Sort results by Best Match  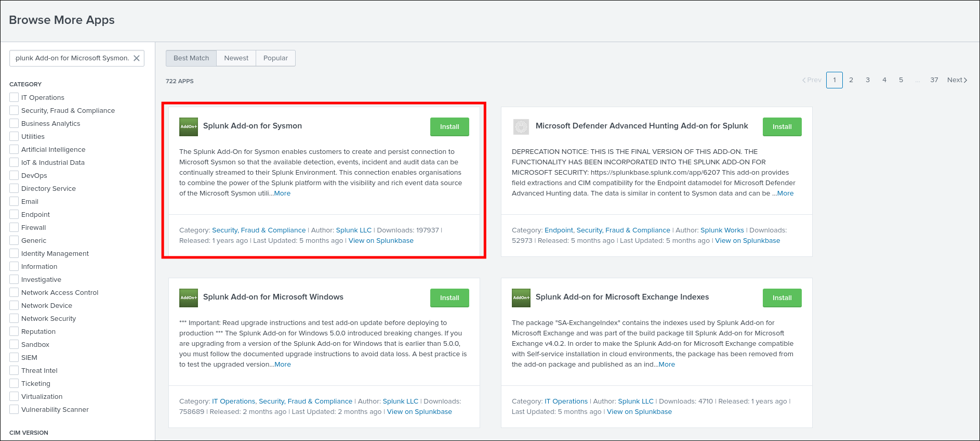click(x=191, y=58)
